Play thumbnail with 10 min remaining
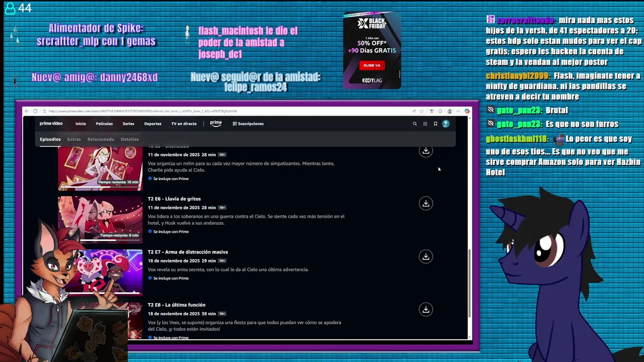The height and width of the screenshot is (362, 644). (100, 168)
